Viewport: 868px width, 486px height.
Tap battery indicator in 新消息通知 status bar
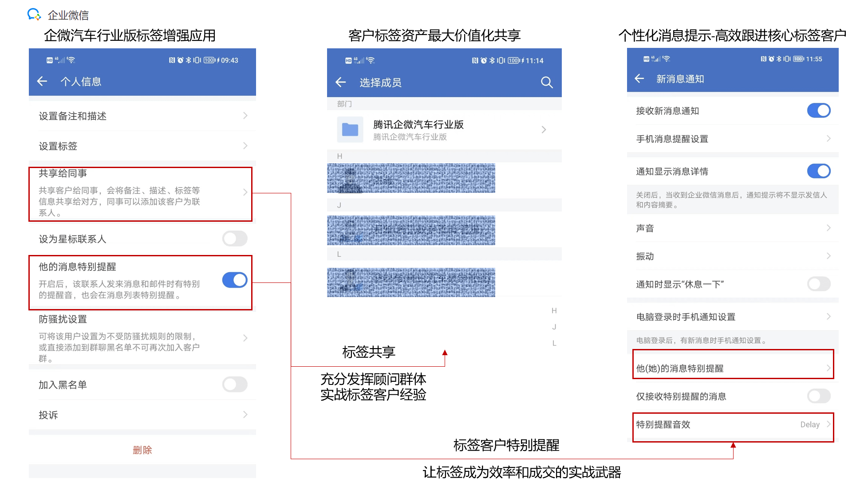[798, 59]
